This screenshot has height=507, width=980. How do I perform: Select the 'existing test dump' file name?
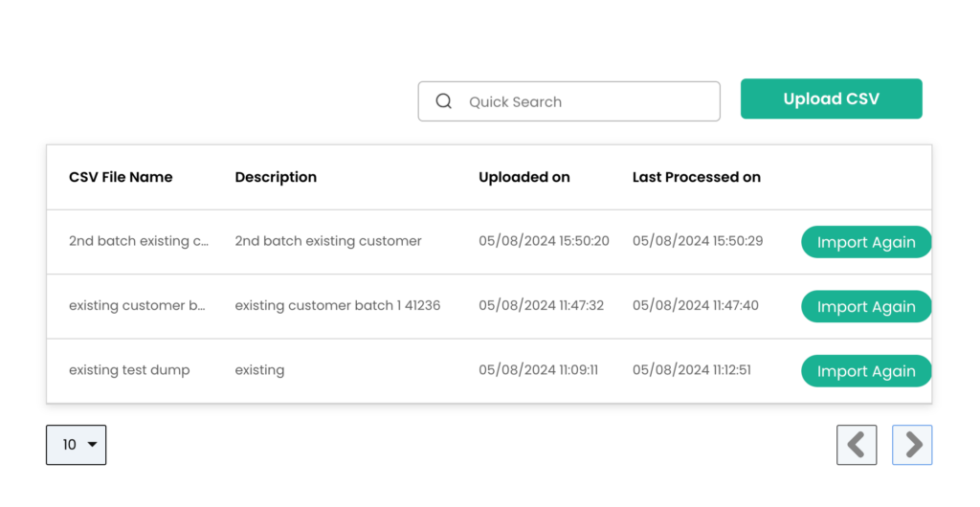129,370
